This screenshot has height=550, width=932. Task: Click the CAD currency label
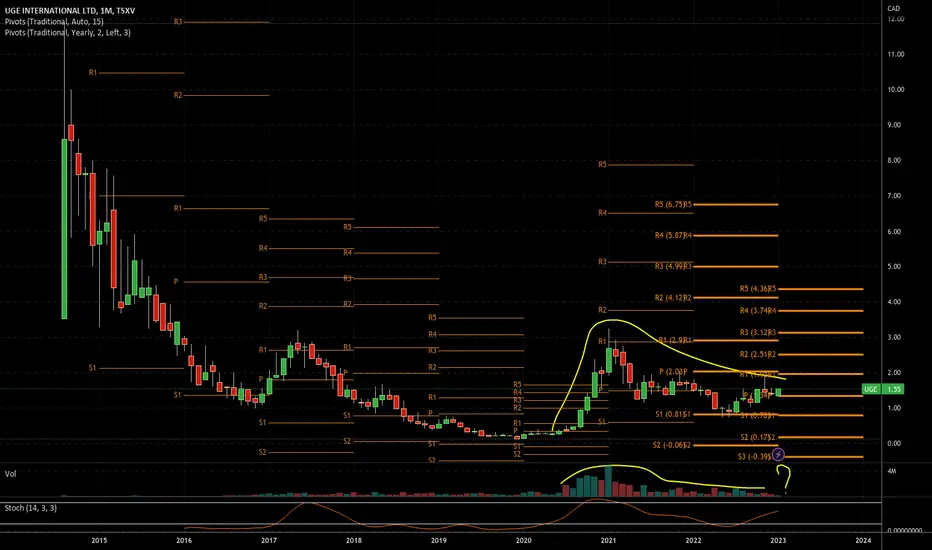pyautogui.click(x=893, y=8)
